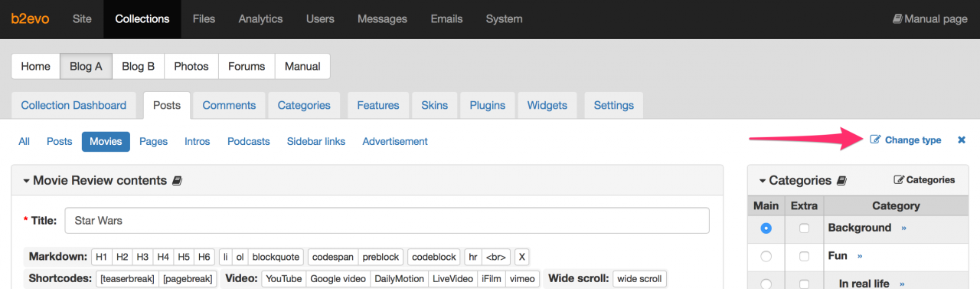Open the Site menu

coord(82,19)
